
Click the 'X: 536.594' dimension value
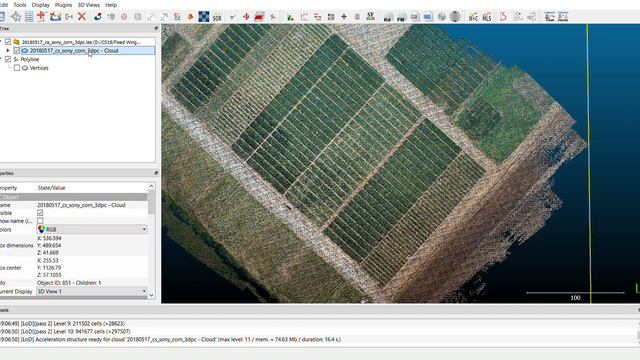(x=49, y=238)
